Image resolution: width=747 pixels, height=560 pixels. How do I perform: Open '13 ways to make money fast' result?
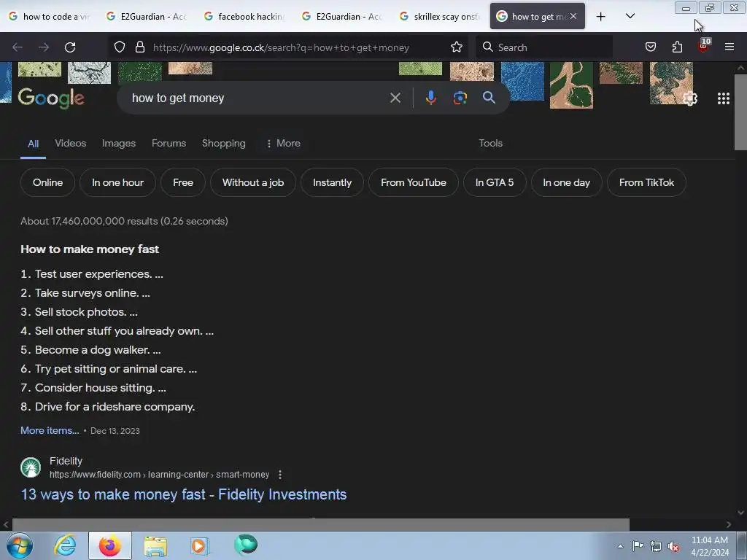point(183,494)
